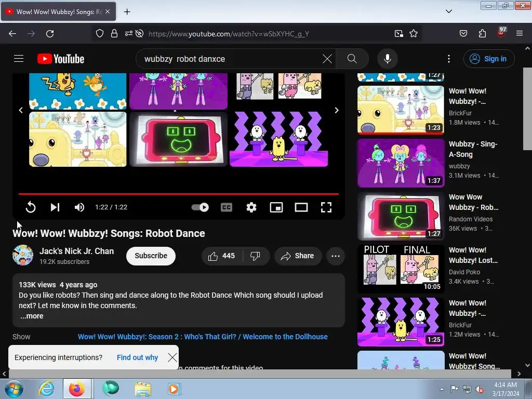Open Pocket save icon
532x399 pixels.
pos(463,34)
